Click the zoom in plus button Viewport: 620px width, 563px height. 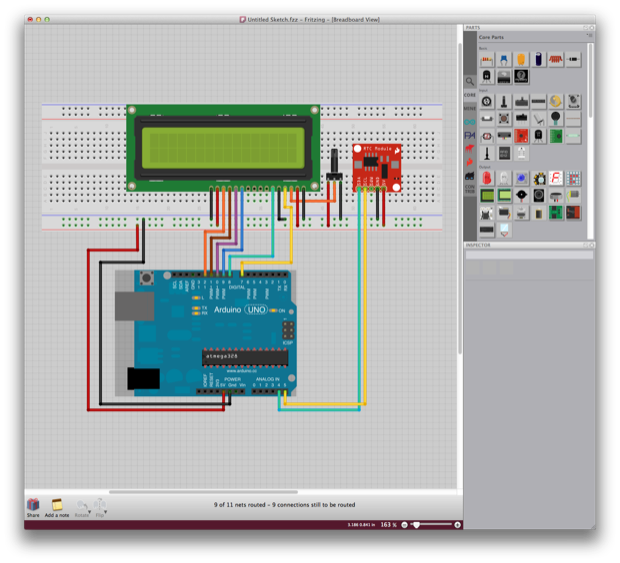pos(457,525)
